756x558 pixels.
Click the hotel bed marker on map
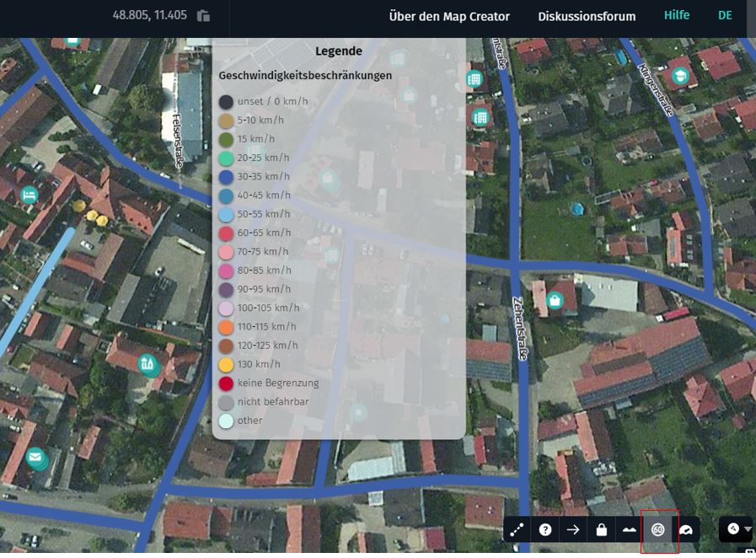coord(29,195)
